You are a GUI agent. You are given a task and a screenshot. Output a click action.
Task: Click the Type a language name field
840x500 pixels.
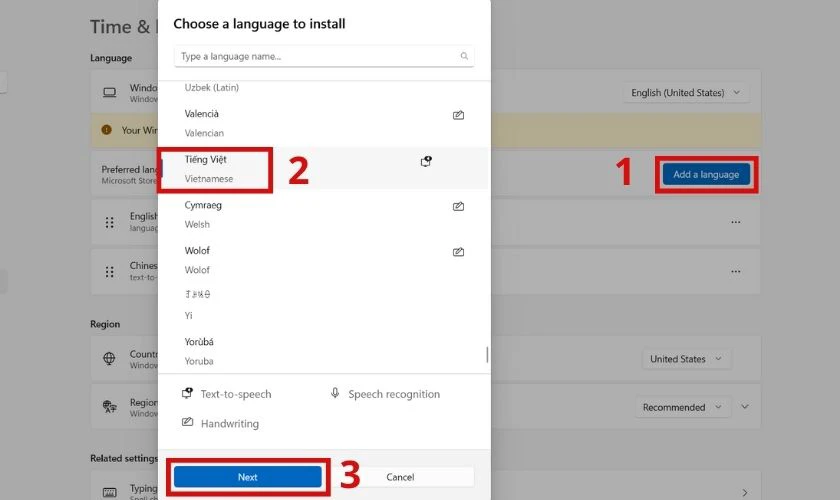324,56
